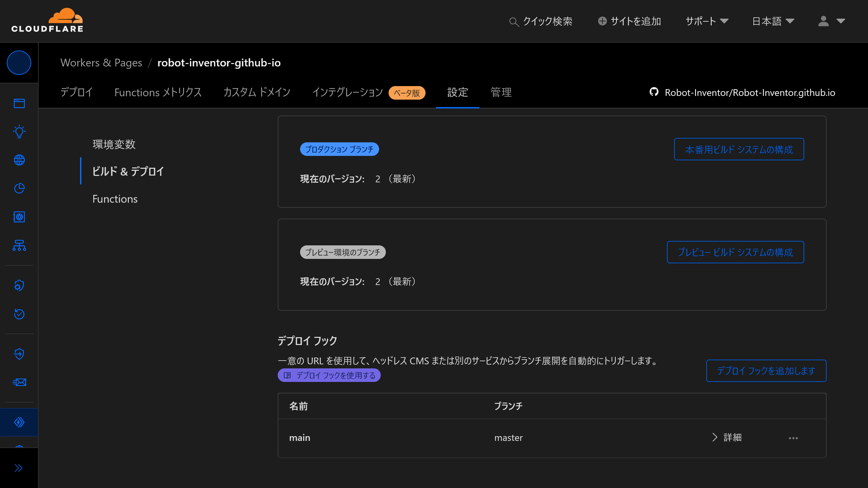Open the shield with arrow sidebar icon
This screenshot has width=868, height=488.
[19, 354]
